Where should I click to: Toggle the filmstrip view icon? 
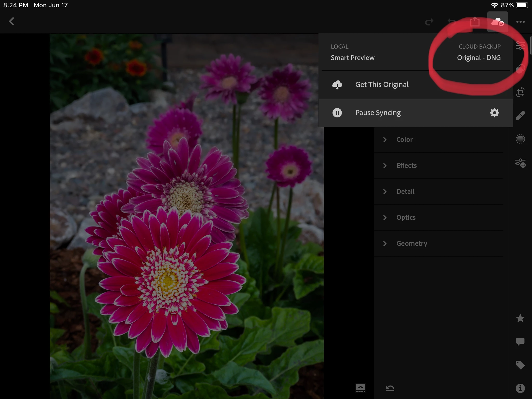point(360,388)
